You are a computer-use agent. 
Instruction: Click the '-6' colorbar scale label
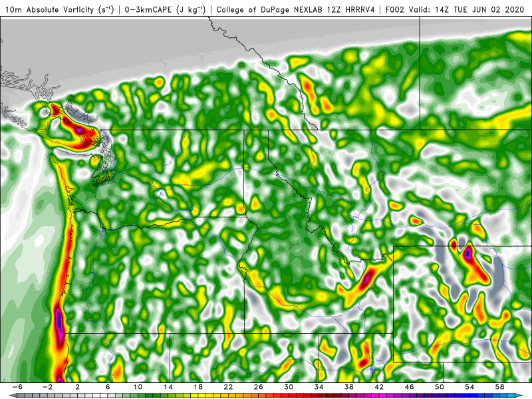pyautogui.click(x=17, y=387)
